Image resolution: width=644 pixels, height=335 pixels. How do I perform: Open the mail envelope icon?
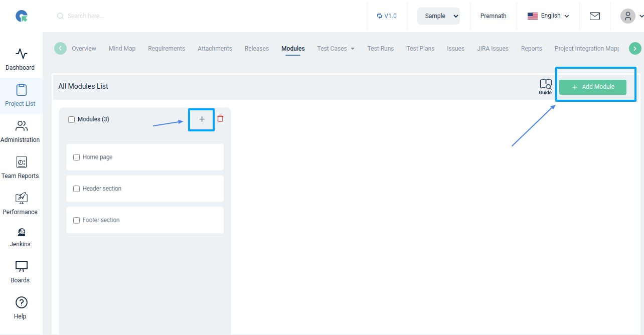click(x=595, y=16)
